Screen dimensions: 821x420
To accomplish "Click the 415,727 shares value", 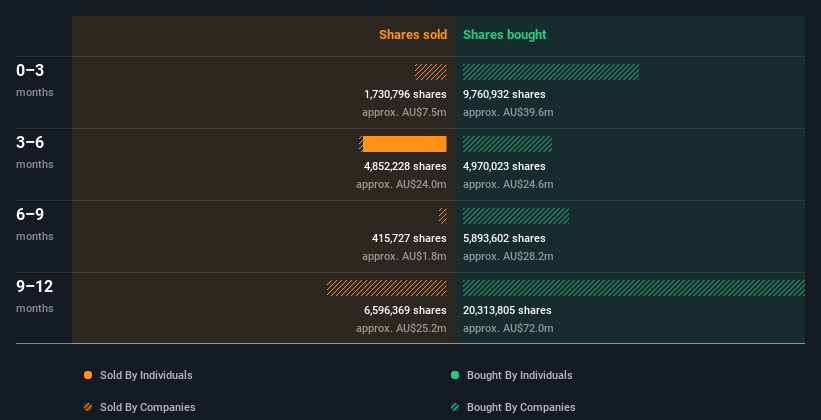I will [409, 238].
